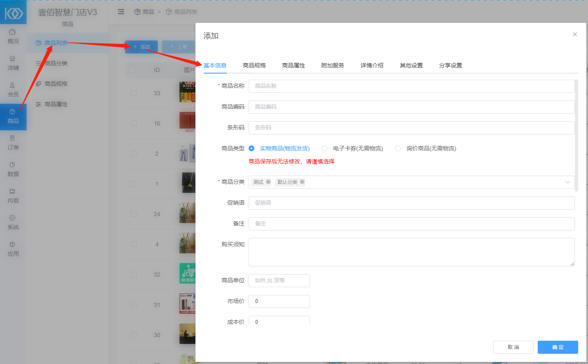
Task: Click the 市场价 value field
Action: click(279, 301)
